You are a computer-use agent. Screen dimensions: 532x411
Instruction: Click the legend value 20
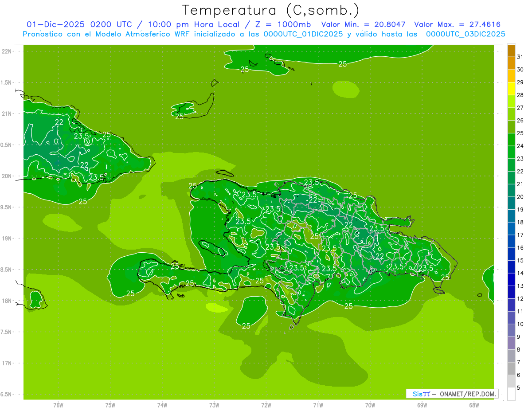coord(520,197)
